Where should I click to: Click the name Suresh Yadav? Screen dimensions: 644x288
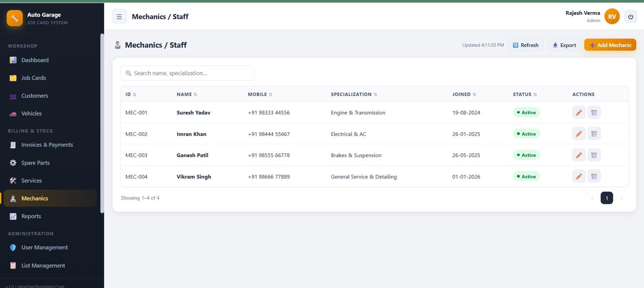(x=194, y=113)
